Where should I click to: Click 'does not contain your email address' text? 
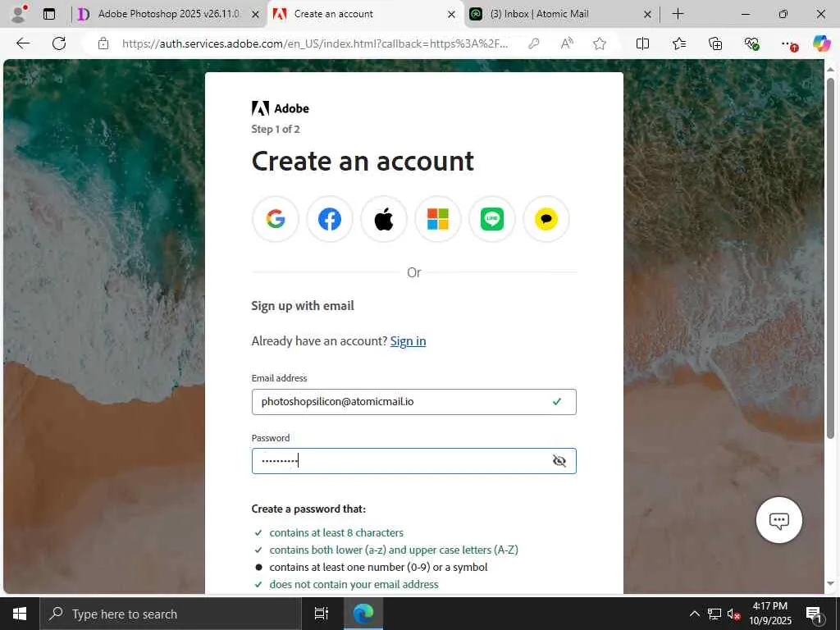(x=354, y=584)
